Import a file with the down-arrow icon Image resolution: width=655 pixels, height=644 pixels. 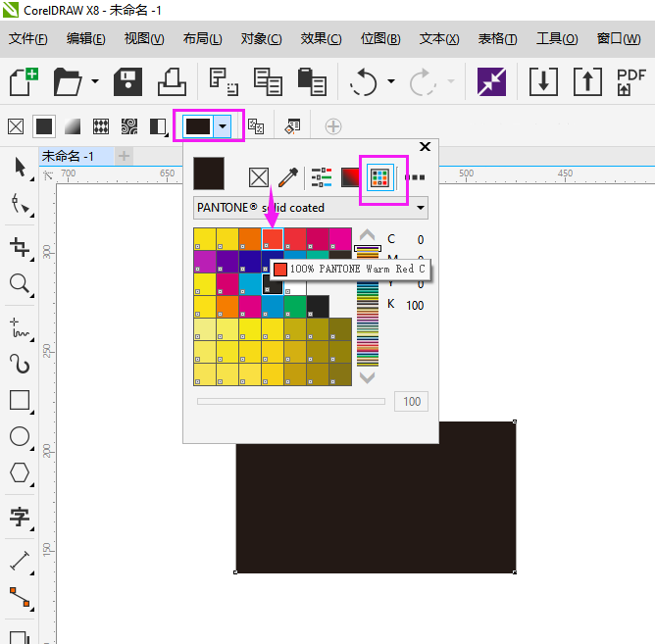coord(543,81)
